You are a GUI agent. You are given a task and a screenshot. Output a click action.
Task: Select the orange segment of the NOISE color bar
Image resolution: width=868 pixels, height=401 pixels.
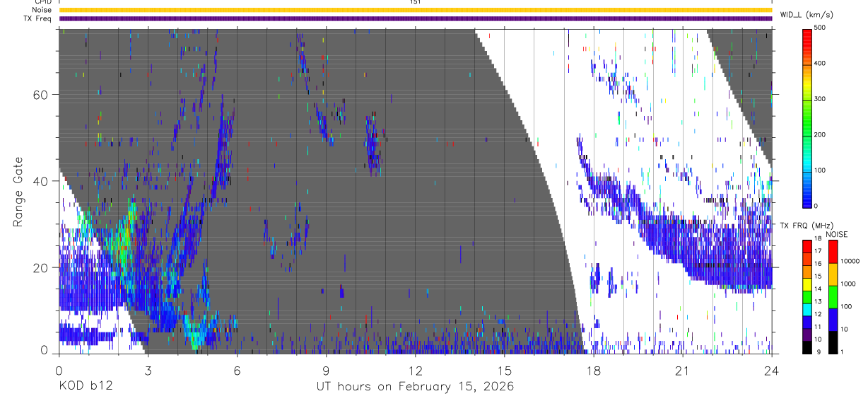832,274
